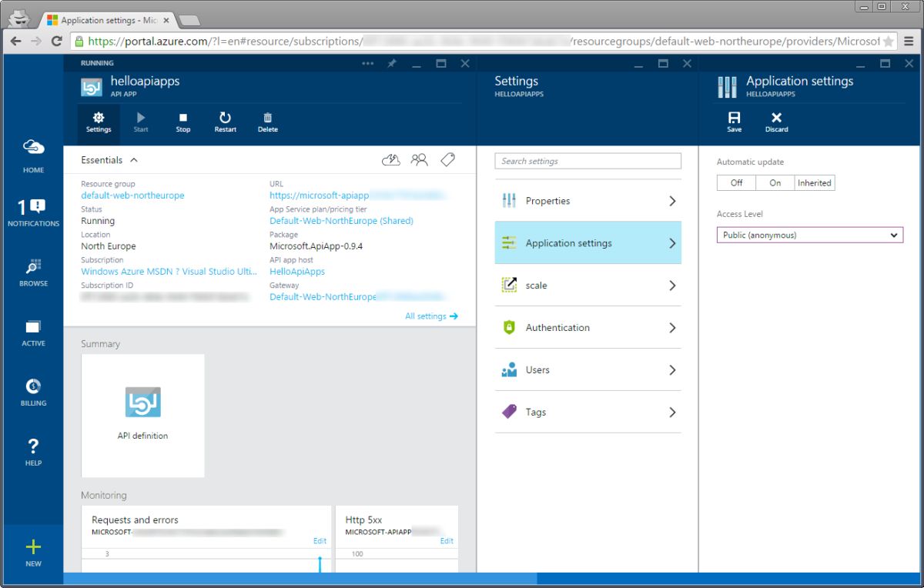Set Automatic update to Off
Image resolution: width=924 pixels, height=588 pixels.
pyautogui.click(x=737, y=182)
